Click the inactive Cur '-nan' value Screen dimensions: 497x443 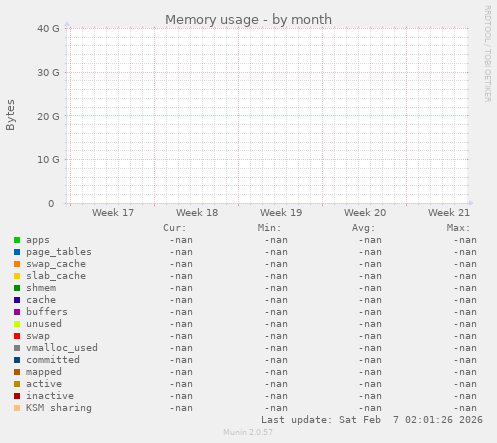click(x=181, y=396)
